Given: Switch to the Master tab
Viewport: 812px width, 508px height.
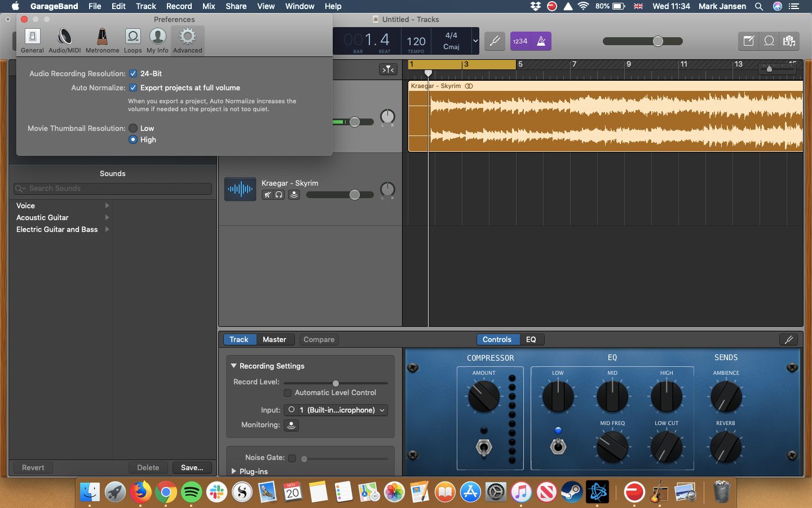Looking at the screenshot, I should (274, 339).
